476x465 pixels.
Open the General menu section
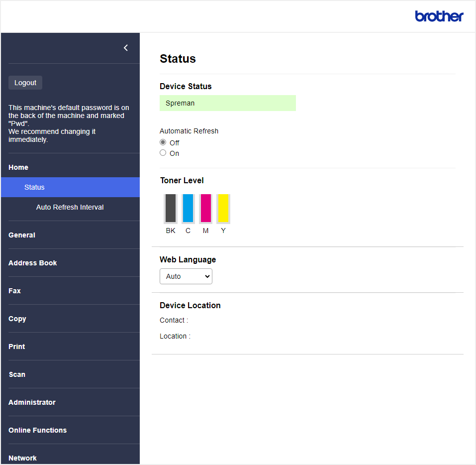22,235
